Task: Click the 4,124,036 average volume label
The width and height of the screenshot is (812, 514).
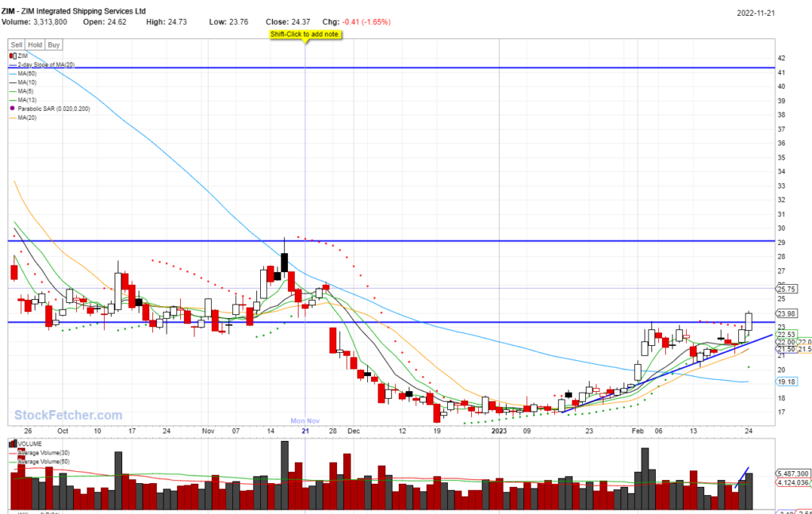Action: pos(793,482)
